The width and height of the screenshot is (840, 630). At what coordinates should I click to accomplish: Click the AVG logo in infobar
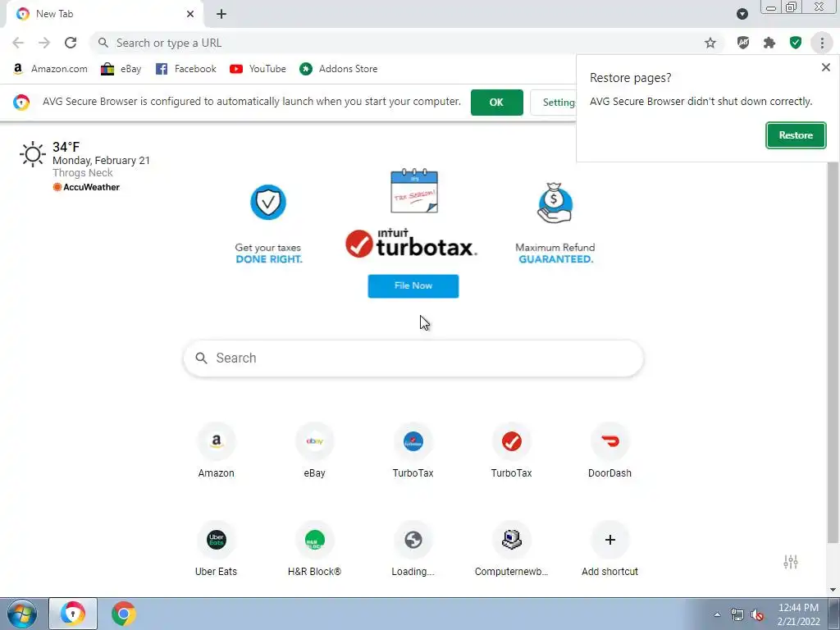click(21, 103)
